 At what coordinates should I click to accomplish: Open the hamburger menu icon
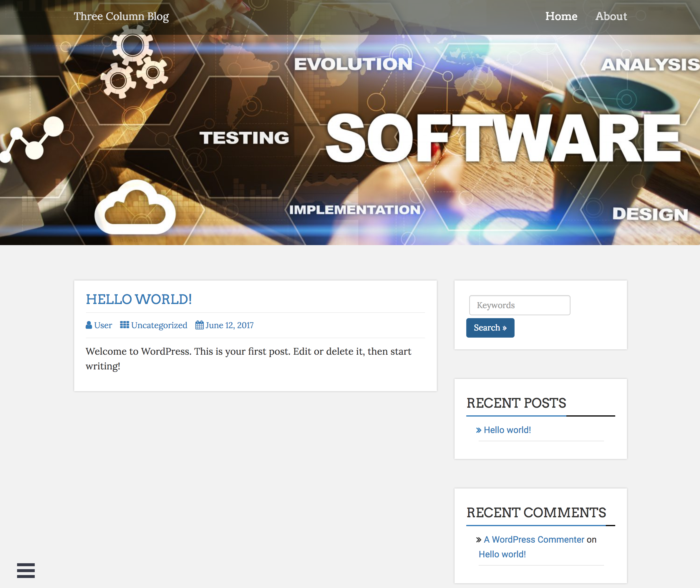click(26, 570)
